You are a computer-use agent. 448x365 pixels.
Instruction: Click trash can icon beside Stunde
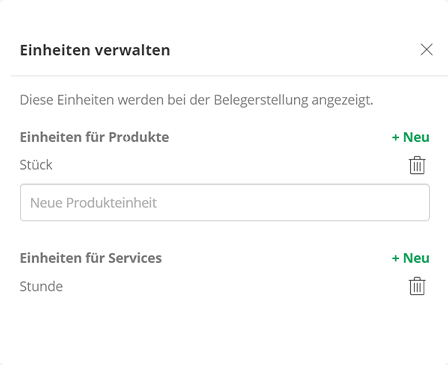click(x=417, y=286)
